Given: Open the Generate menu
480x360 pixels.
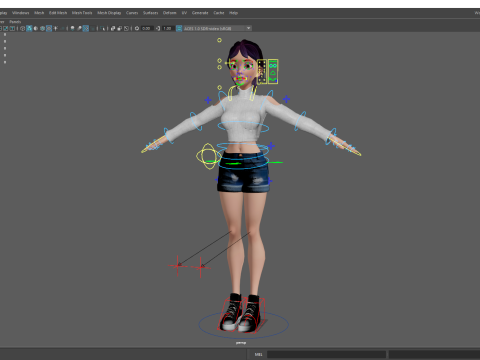Looking at the screenshot, I should [200, 13].
